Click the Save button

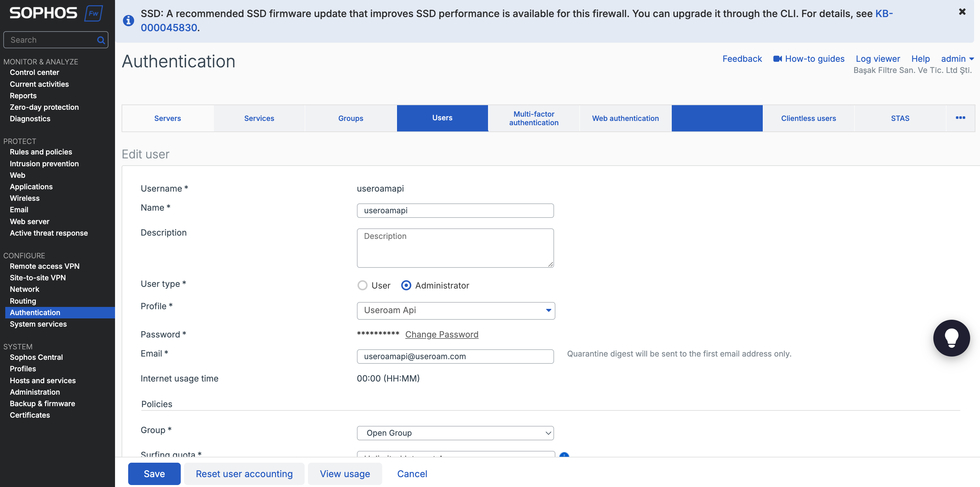point(154,474)
